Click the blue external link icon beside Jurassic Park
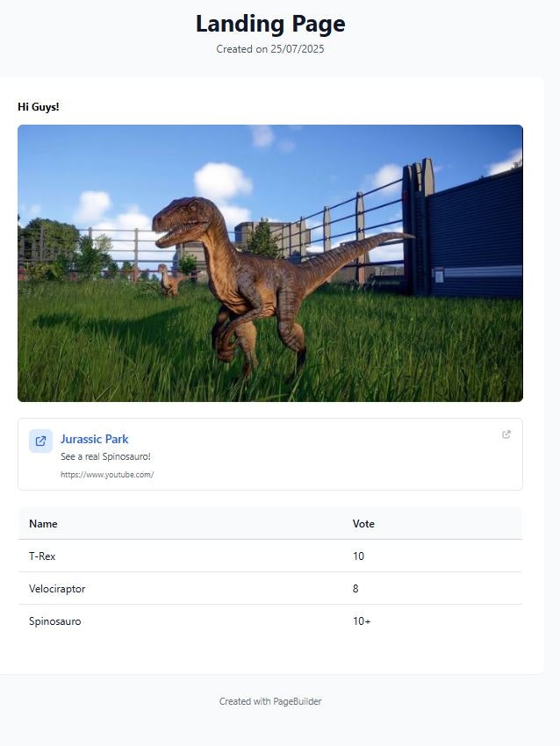 point(40,441)
